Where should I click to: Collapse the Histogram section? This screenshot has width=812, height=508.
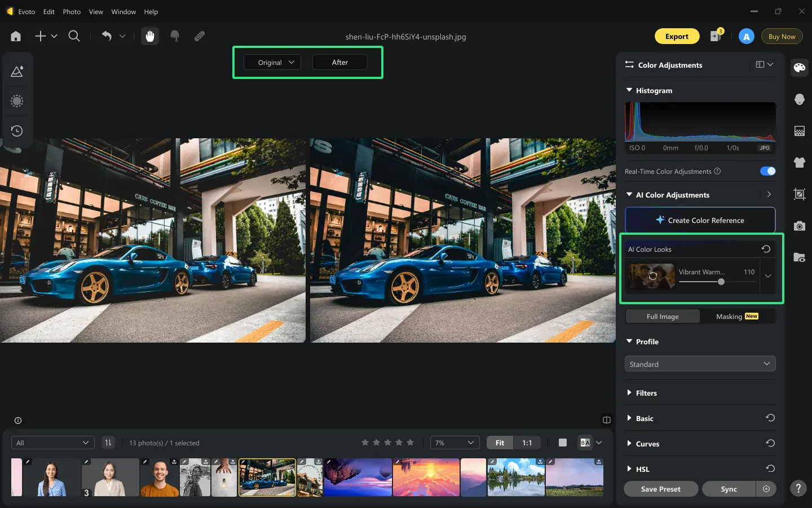[629, 90]
